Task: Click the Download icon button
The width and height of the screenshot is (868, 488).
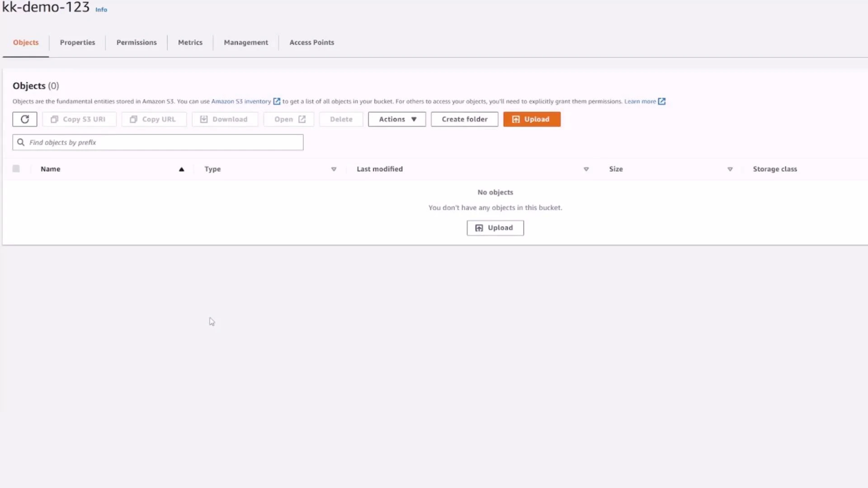Action: pos(204,119)
